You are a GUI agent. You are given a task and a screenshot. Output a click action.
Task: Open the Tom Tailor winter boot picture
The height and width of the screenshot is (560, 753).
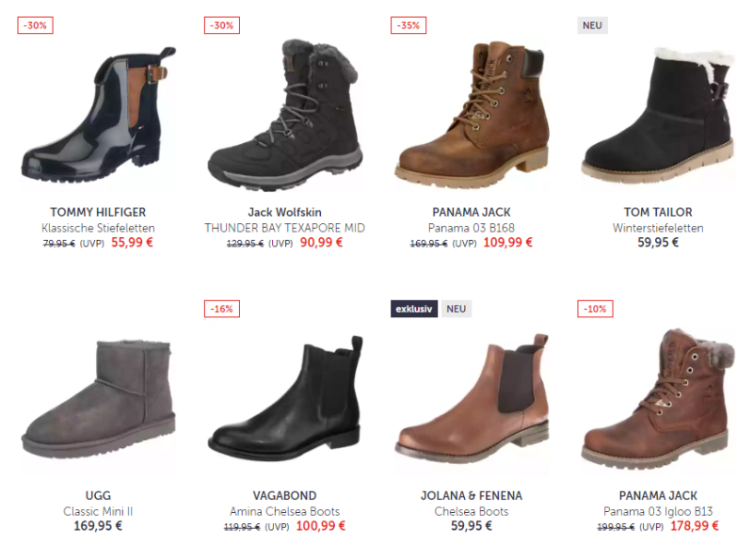click(x=658, y=114)
